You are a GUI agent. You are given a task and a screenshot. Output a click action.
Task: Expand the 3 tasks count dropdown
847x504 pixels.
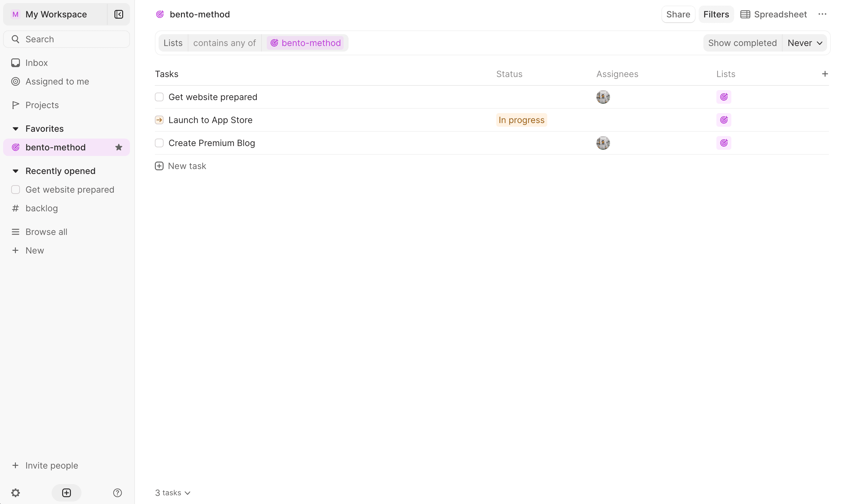(x=173, y=493)
